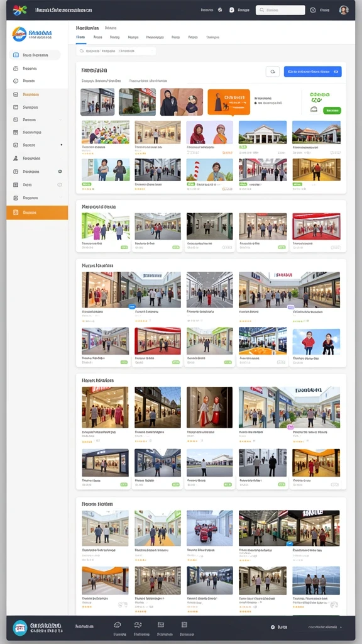Switch to the last tab in the tab row
Screen dimensions: 362x644
[212, 37]
